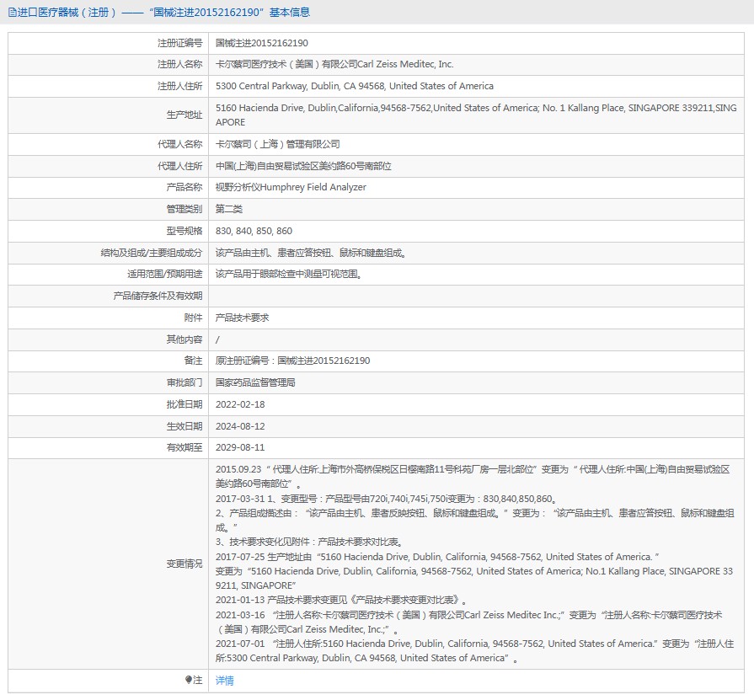Click the 产品储存条件及有效期 label
The height and width of the screenshot is (700, 754).
(x=158, y=297)
